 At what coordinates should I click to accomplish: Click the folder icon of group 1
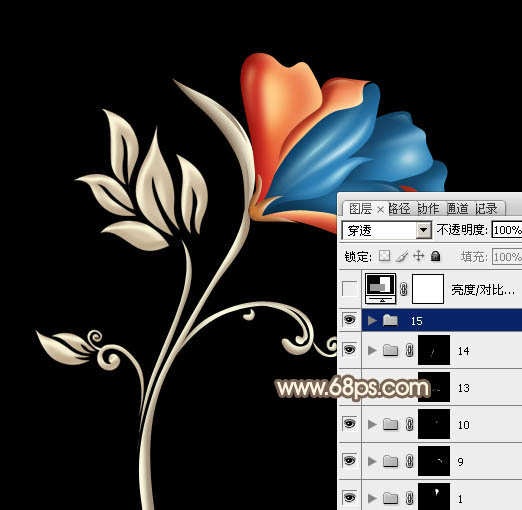pyautogui.click(x=390, y=498)
